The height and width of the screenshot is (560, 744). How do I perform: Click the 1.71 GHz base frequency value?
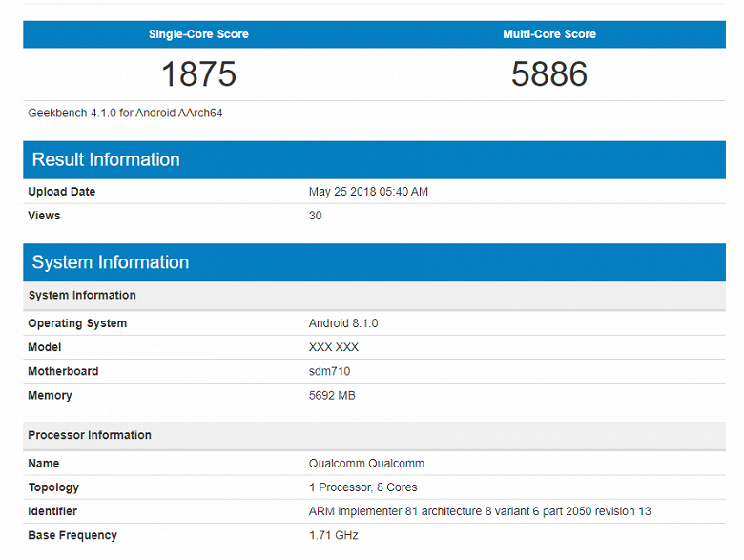tap(333, 535)
